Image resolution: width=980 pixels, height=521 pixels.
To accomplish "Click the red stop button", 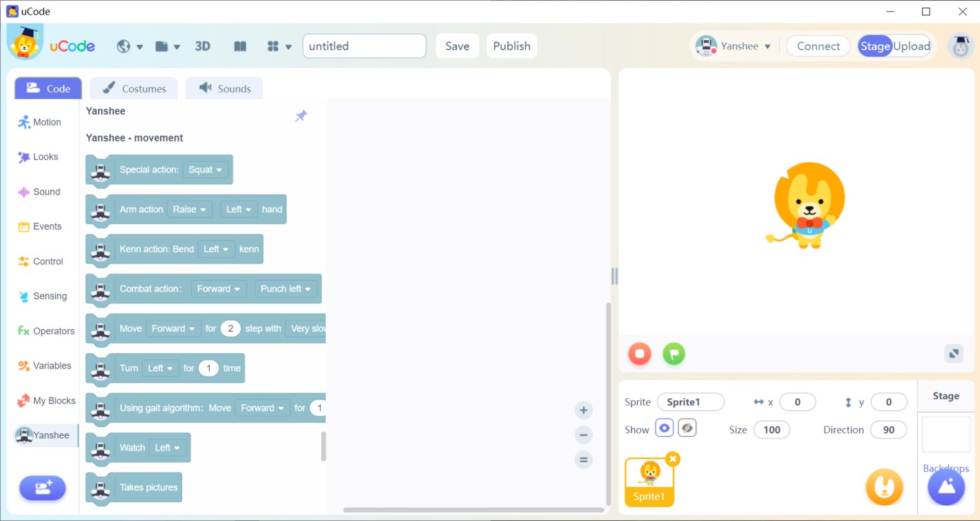I will coord(640,354).
